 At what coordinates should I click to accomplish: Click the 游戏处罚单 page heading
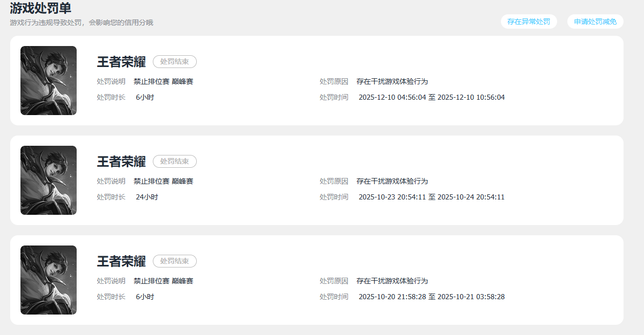pos(40,8)
